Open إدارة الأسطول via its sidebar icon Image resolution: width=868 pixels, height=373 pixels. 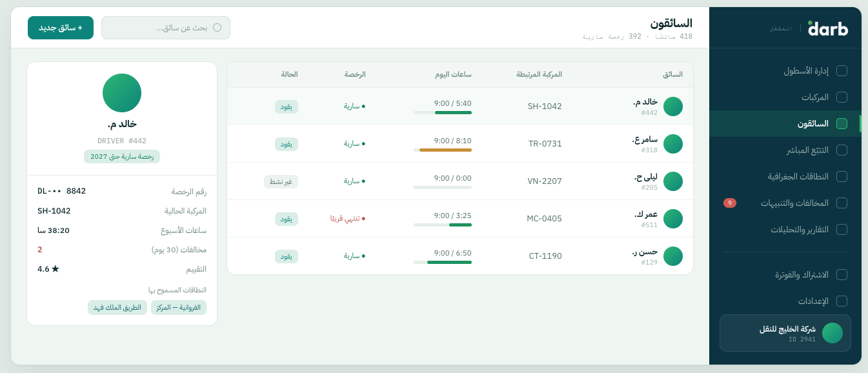tap(842, 71)
